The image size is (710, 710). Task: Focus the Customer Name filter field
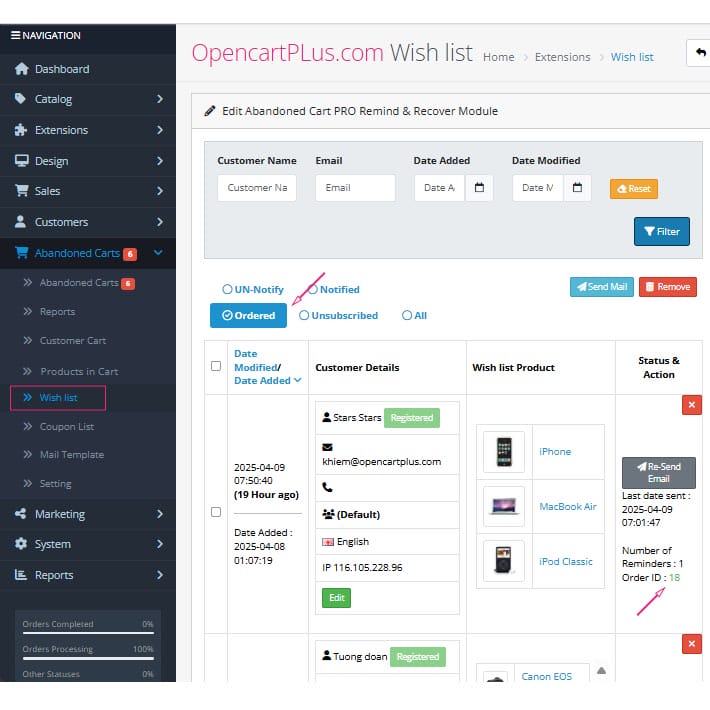257,187
